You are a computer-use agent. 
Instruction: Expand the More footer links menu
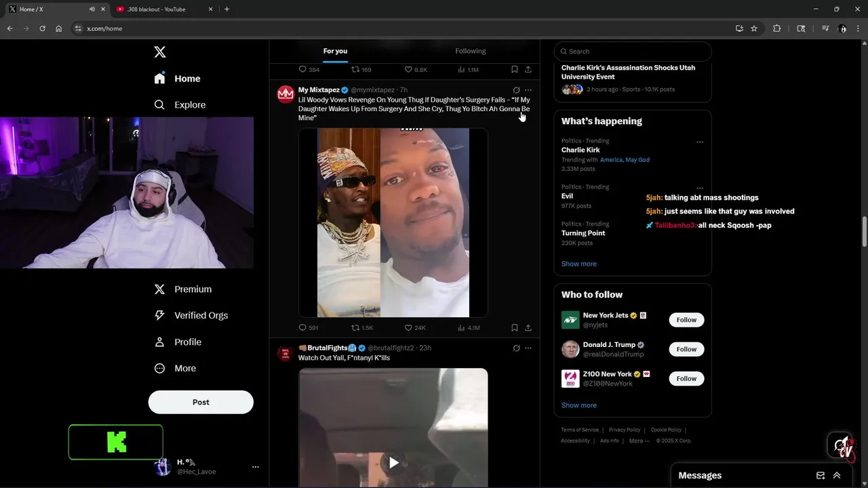click(639, 441)
